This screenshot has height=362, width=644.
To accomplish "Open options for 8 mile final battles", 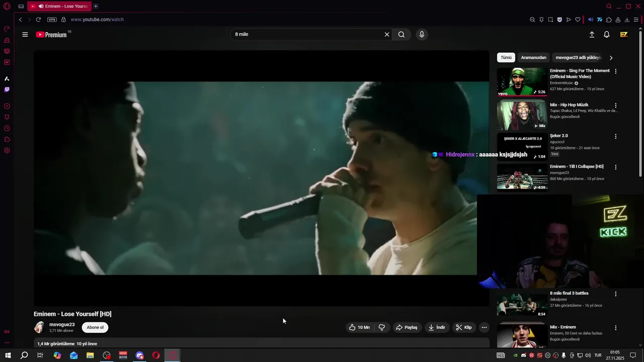I will pyautogui.click(x=615, y=294).
